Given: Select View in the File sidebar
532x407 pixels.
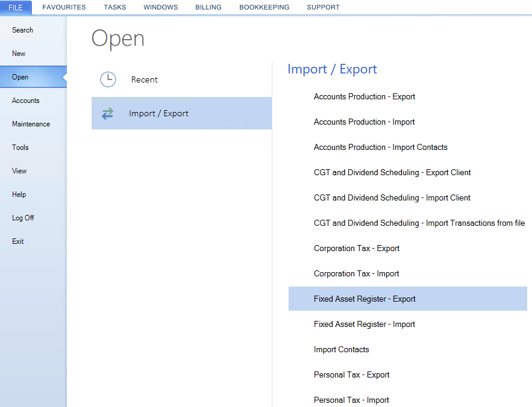Looking at the screenshot, I should (x=33, y=170).
